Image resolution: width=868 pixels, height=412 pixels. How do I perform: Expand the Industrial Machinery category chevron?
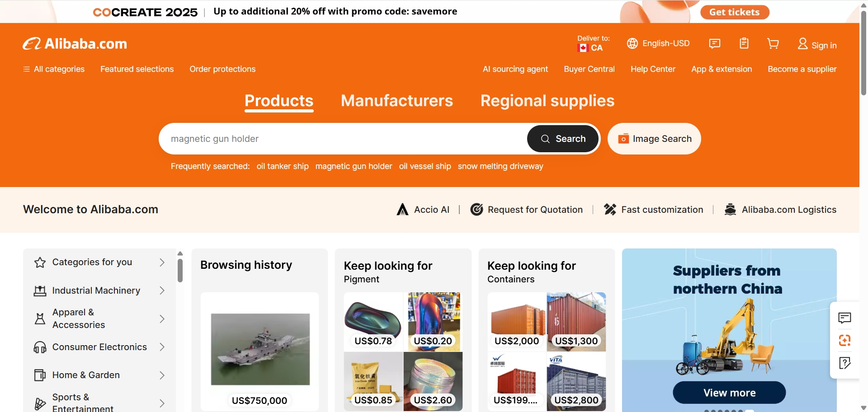(x=162, y=290)
